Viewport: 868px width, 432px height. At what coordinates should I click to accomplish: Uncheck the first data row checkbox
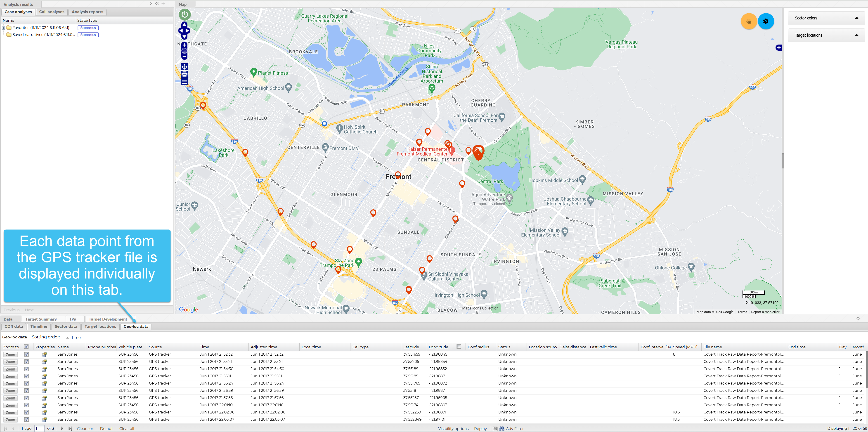click(x=26, y=354)
